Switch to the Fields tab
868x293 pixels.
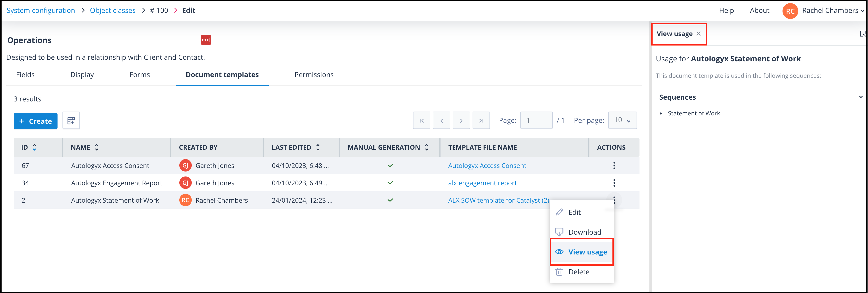click(25, 74)
